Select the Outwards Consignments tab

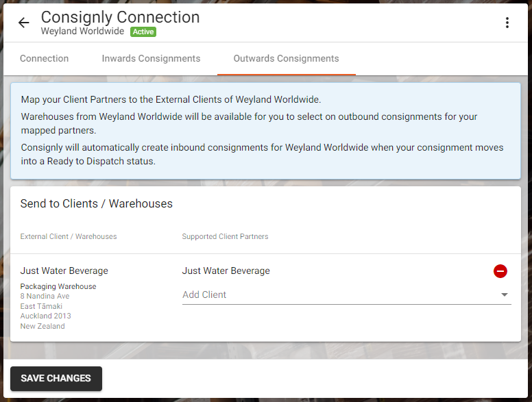(286, 58)
